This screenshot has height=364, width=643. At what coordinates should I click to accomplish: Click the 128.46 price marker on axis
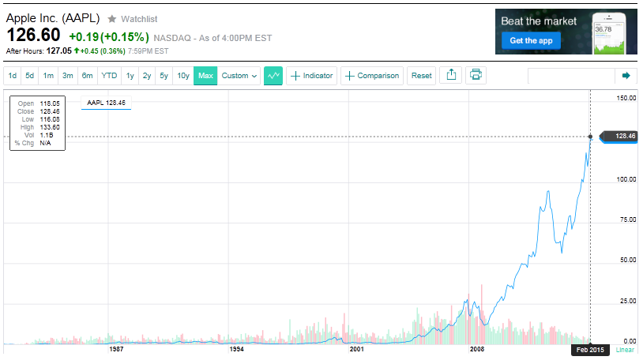624,137
